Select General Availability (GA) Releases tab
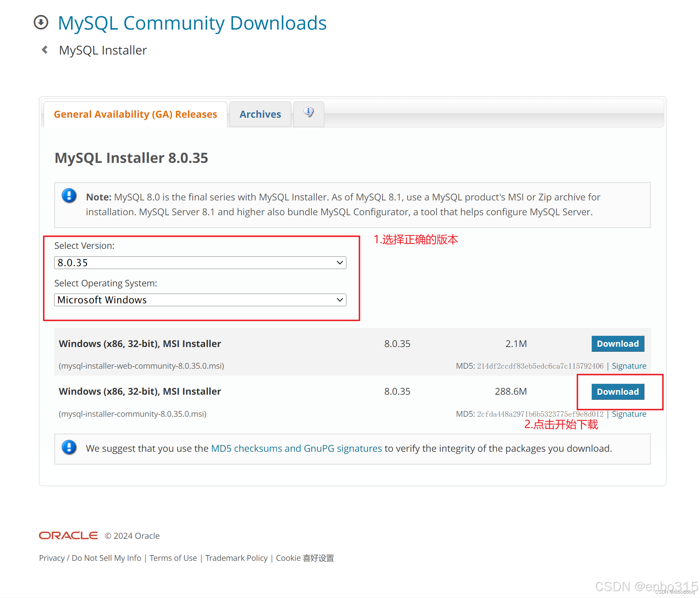 click(x=135, y=114)
